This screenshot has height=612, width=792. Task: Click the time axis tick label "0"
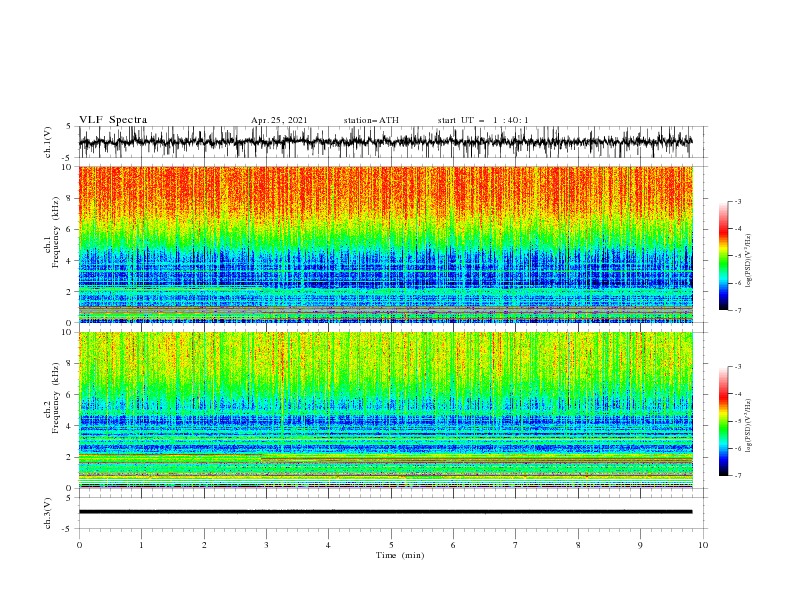(x=79, y=545)
